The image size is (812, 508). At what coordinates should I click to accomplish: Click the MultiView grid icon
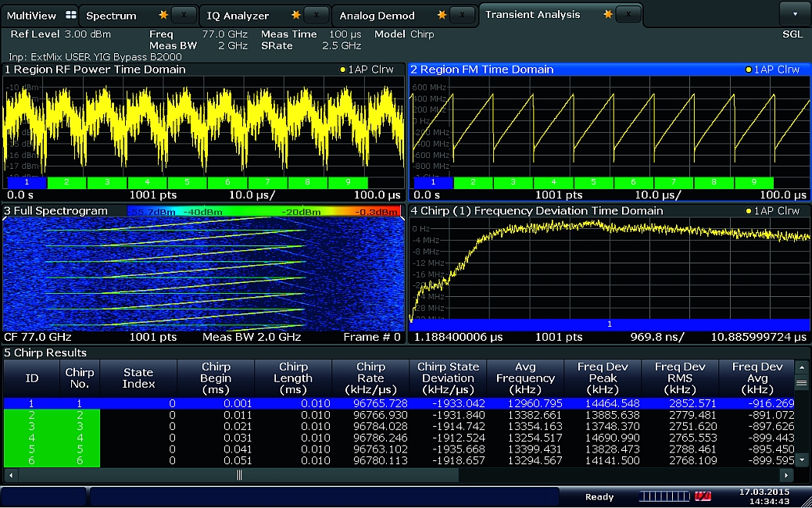click(70, 15)
